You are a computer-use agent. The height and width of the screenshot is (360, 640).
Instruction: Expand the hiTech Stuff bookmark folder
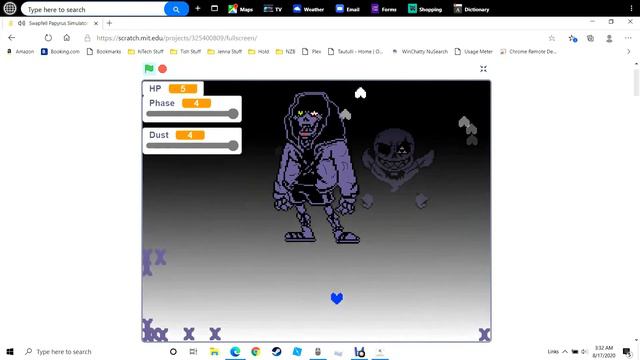(x=146, y=51)
